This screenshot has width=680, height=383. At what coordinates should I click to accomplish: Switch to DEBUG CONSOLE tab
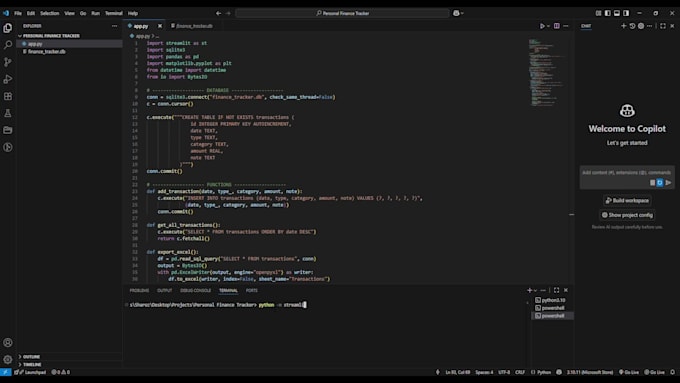[x=196, y=291]
